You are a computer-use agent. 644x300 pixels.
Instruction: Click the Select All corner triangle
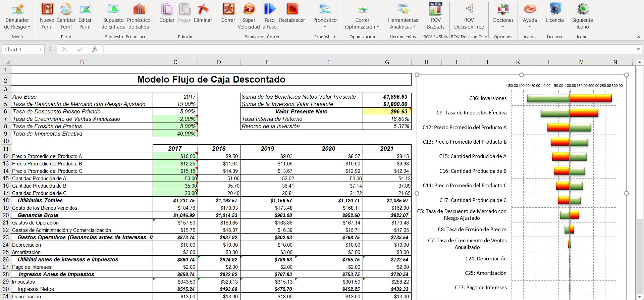coord(7,62)
